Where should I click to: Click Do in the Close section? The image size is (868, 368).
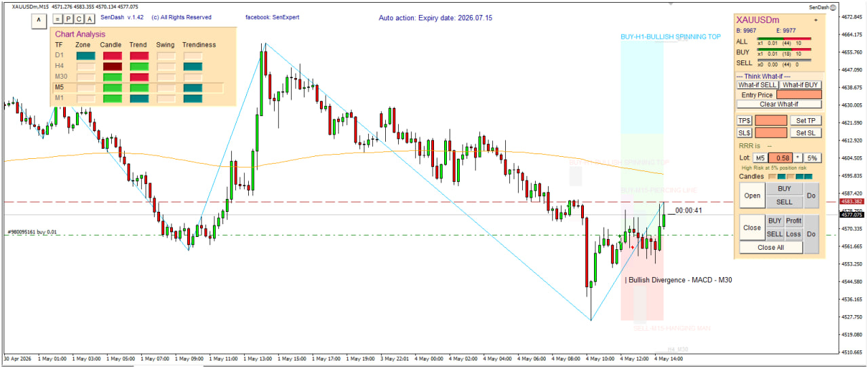(812, 234)
